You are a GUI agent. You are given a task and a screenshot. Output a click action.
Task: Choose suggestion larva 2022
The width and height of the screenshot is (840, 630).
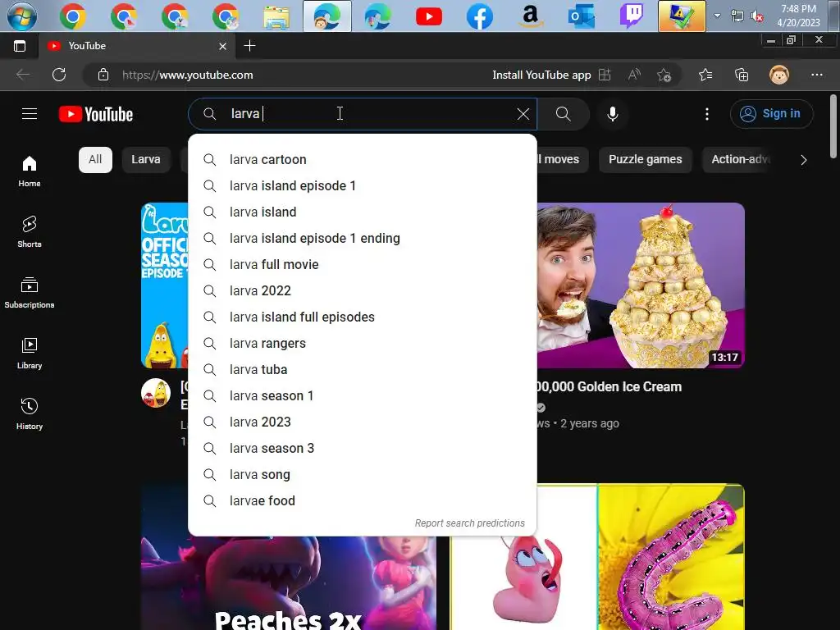click(362, 291)
